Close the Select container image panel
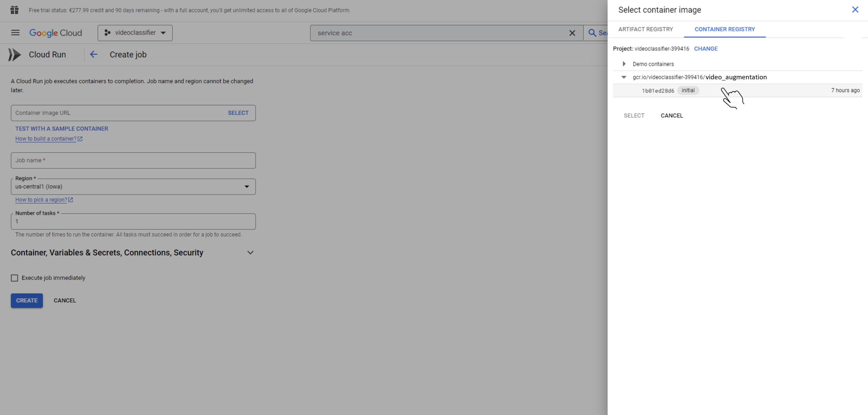 pyautogui.click(x=855, y=9)
